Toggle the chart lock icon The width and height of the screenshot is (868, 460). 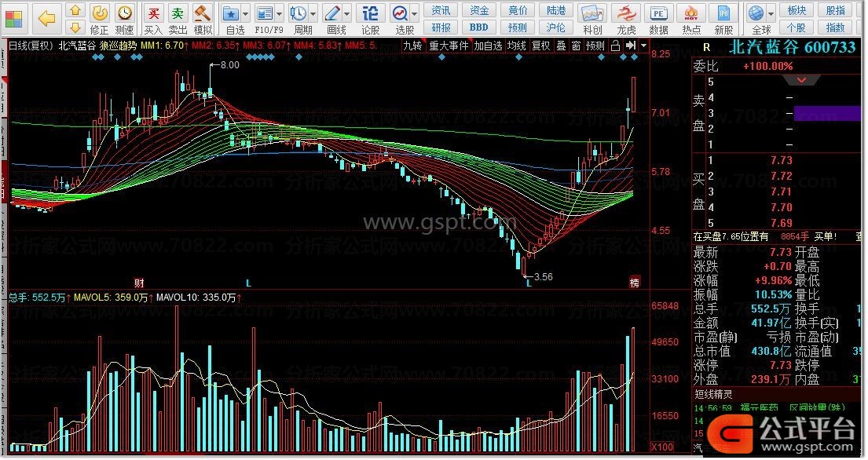[x=615, y=46]
